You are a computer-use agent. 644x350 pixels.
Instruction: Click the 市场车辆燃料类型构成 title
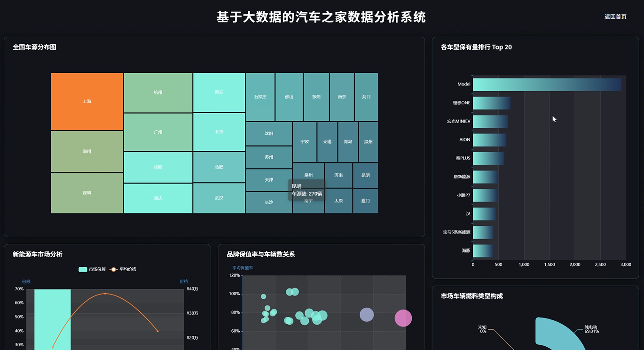[471, 296]
